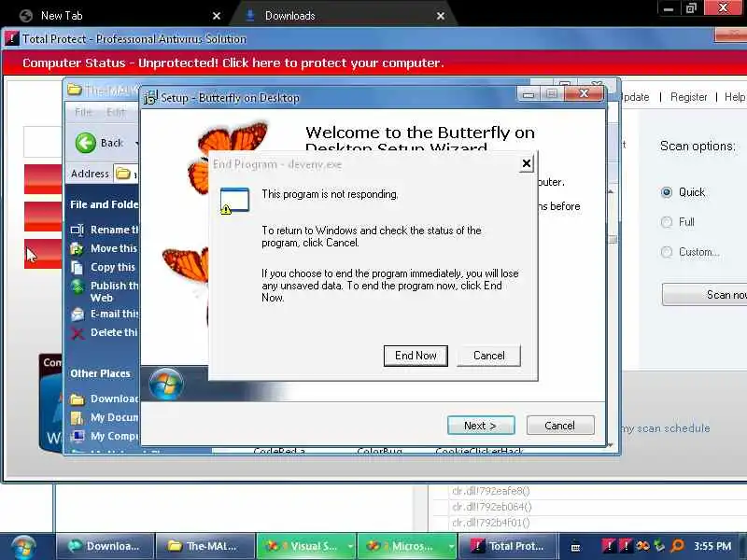Open The-MAL folder taskbar button
The width and height of the screenshot is (747, 560).
coord(205,546)
